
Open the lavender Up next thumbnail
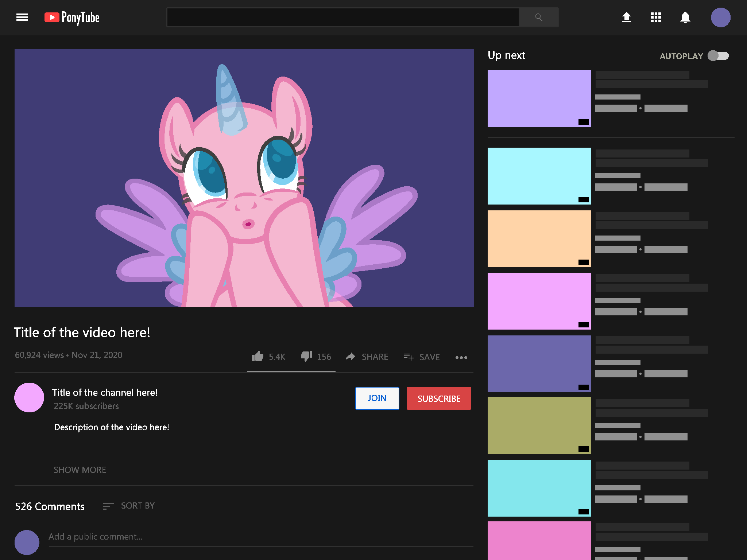(539, 98)
